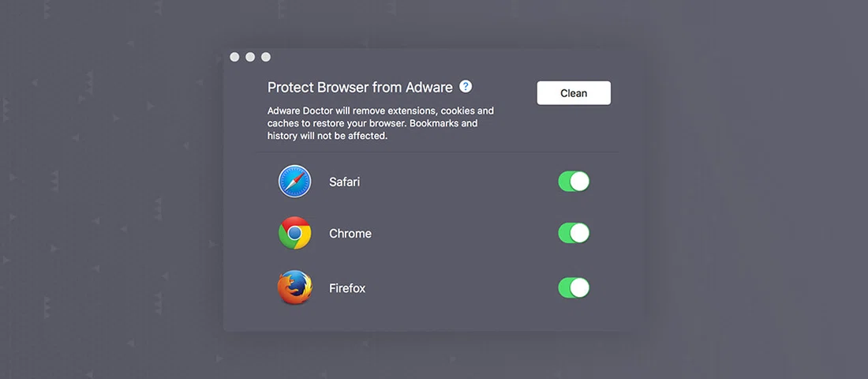Screen dimensions: 868x379
Task: Close the Adware Doctor window
Action: coord(234,57)
